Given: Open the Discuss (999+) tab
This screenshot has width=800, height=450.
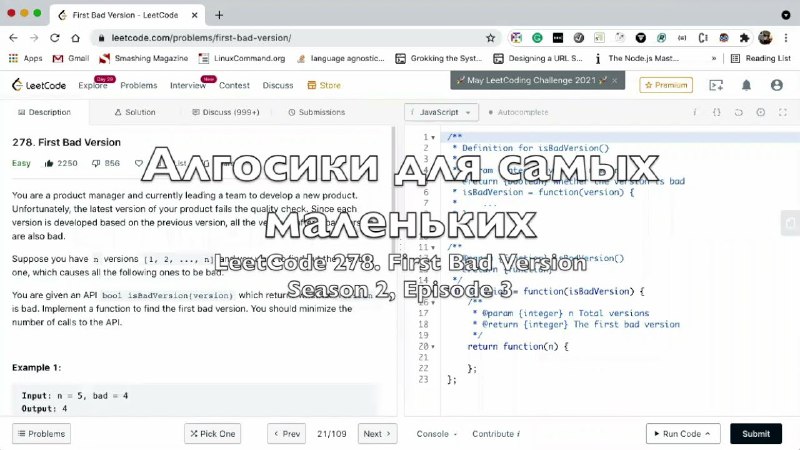Looking at the screenshot, I should point(226,112).
